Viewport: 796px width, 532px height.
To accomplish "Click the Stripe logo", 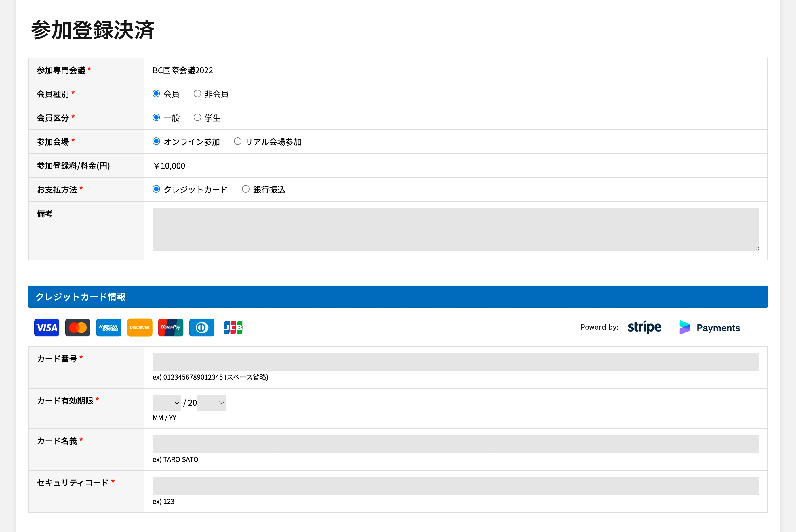I will [x=644, y=327].
